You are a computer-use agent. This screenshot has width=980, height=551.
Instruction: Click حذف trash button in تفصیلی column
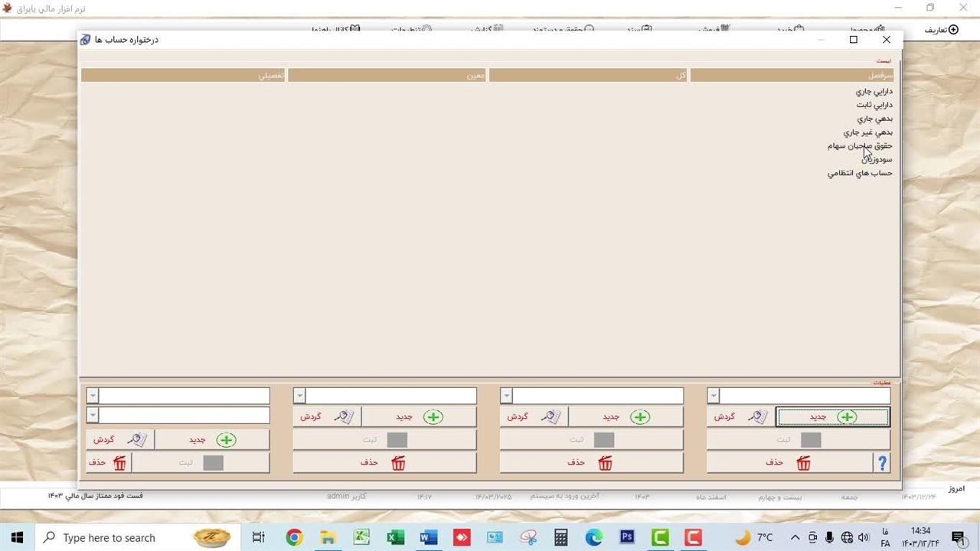(x=108, y=463)
